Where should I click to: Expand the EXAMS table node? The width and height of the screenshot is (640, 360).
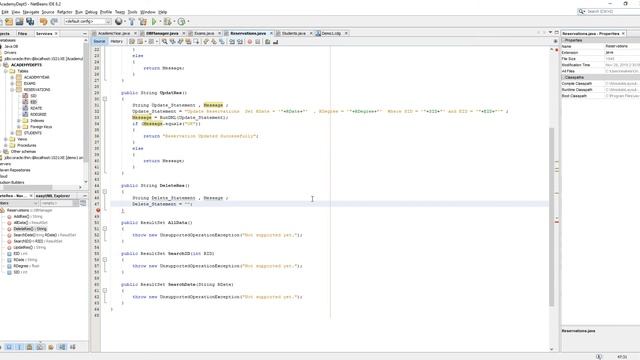point(12,83)
